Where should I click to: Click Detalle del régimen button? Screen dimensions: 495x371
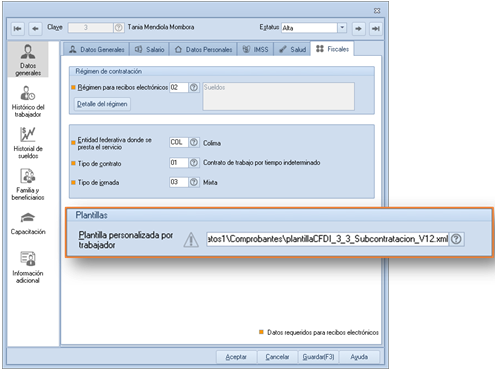click(x=102, y=104)
